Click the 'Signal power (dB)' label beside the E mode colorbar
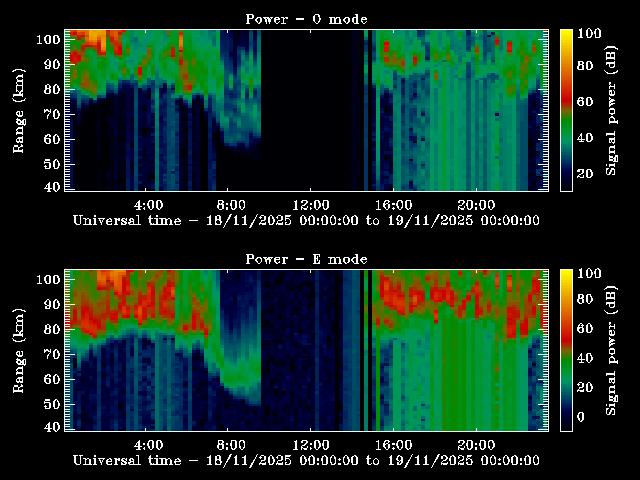 point(612,350)
